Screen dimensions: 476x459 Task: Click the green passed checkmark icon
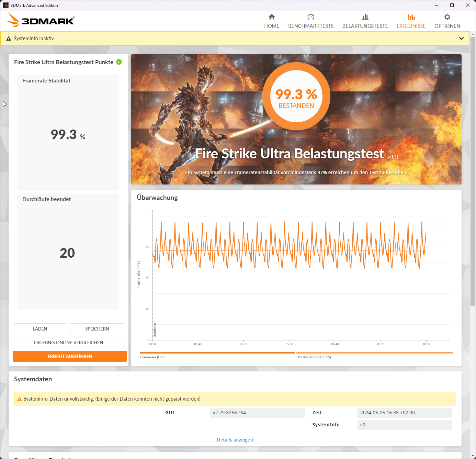point(119,62)
